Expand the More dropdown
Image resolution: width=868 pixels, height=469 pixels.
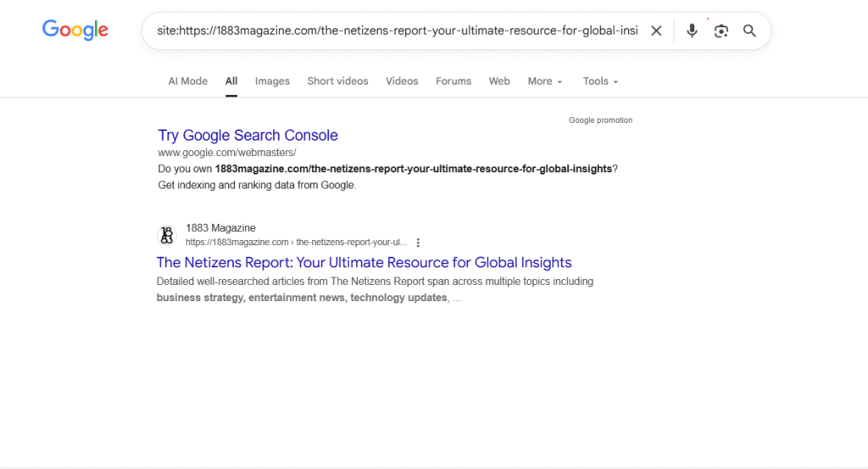click(545, 81)
